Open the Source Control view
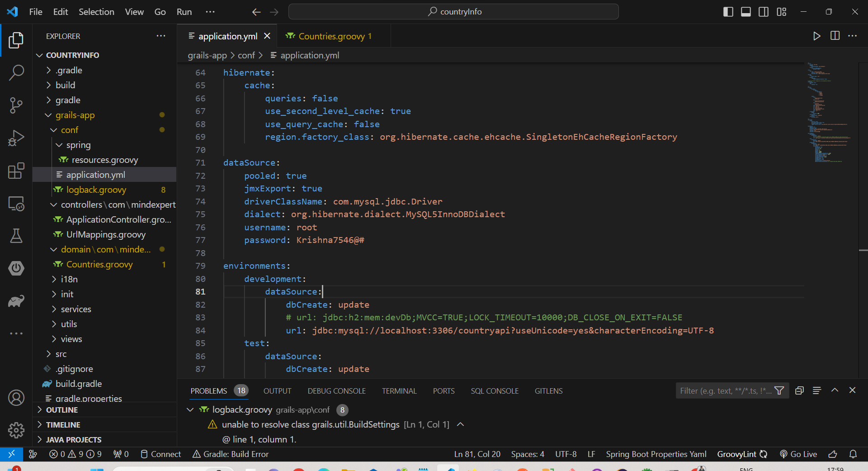This screenshot has width=868, height=471. [x=16, y=105]
